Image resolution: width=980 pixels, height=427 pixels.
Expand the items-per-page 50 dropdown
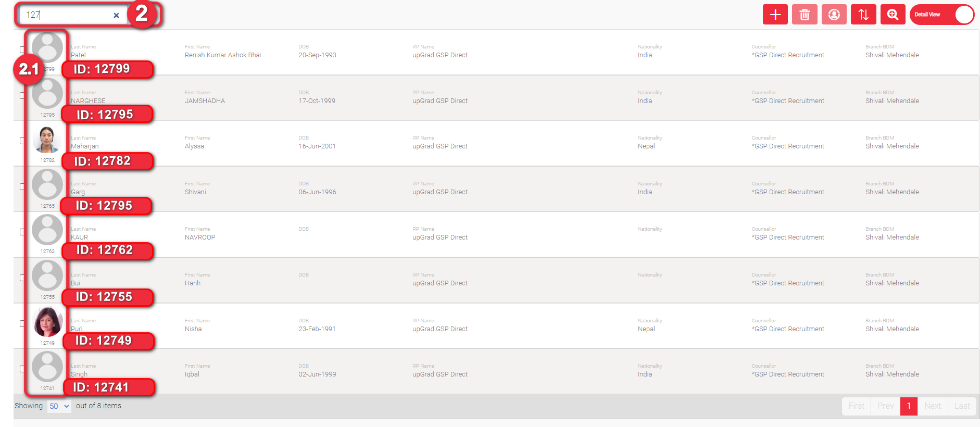tap(59, 406)
